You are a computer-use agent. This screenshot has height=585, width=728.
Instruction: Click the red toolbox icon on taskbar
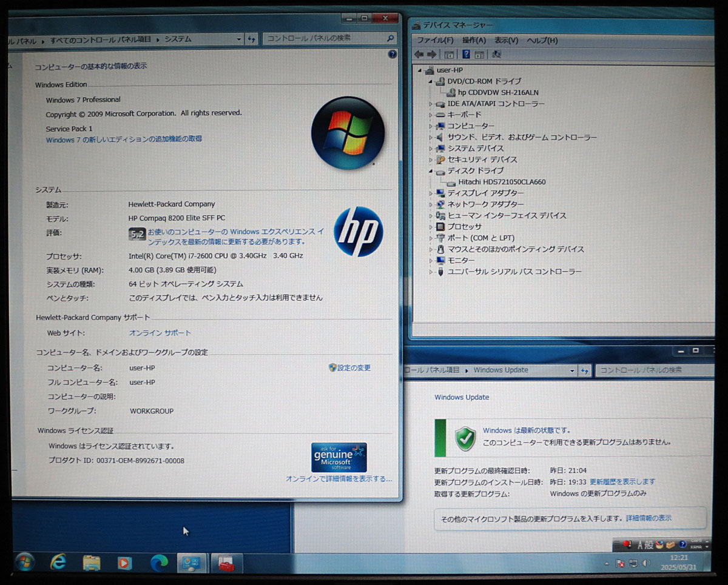coord(226,563)
